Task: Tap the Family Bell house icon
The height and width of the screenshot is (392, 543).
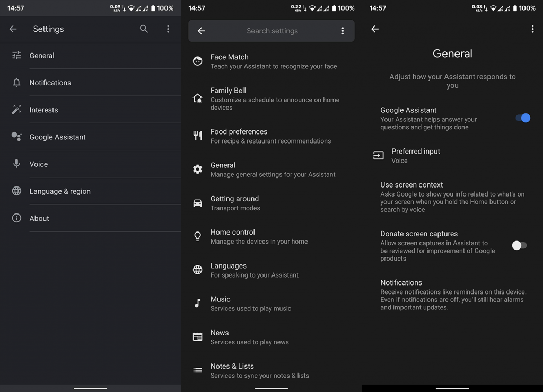Action: coord(198,99)
